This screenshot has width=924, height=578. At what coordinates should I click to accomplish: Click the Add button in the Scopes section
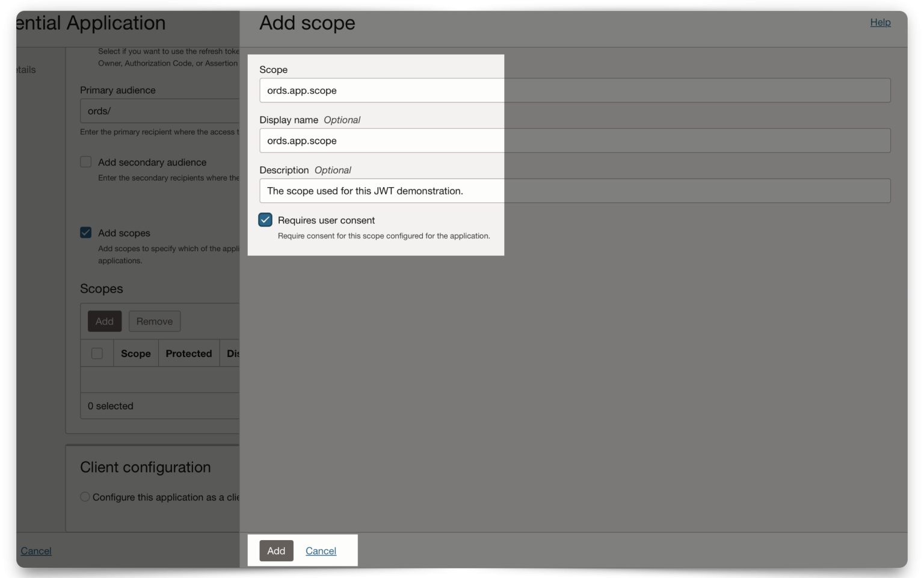coord(104,321)
